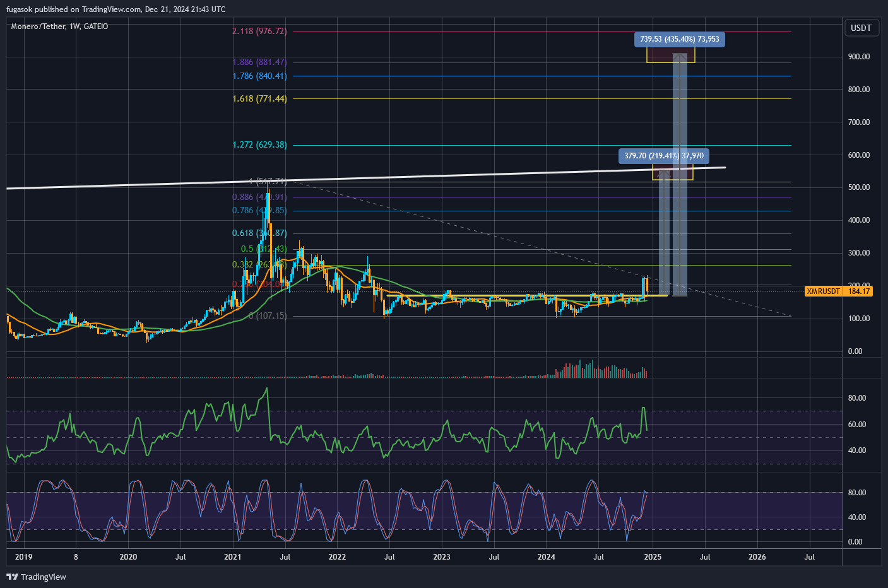
Task: Select the 2021 time axis label
Action: [233, 557]
